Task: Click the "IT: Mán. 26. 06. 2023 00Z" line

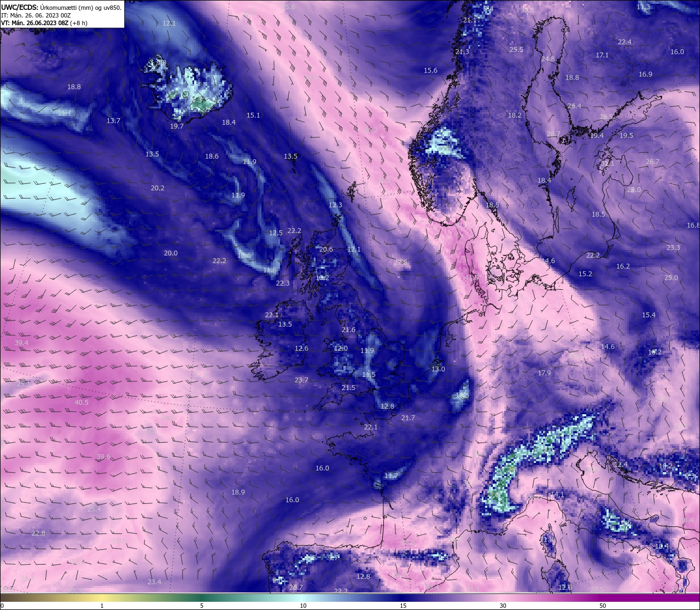Action: (x=36, y=15)
